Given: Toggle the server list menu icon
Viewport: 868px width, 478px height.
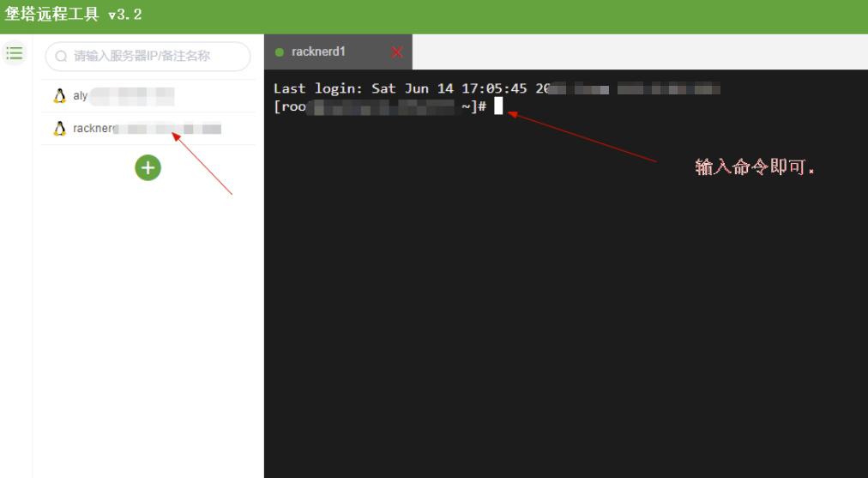Looking at the screenshot, I should pyautogui.click(x=15, y=54).
